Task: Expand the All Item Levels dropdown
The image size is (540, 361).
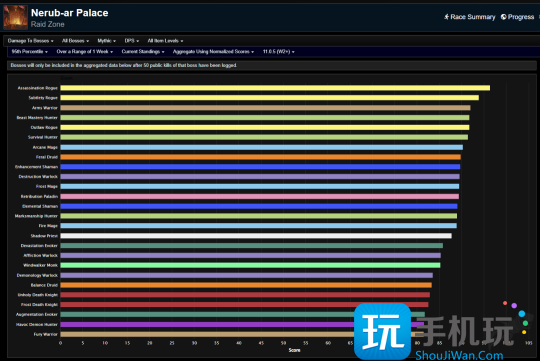Action: click(x=165, y=41)
